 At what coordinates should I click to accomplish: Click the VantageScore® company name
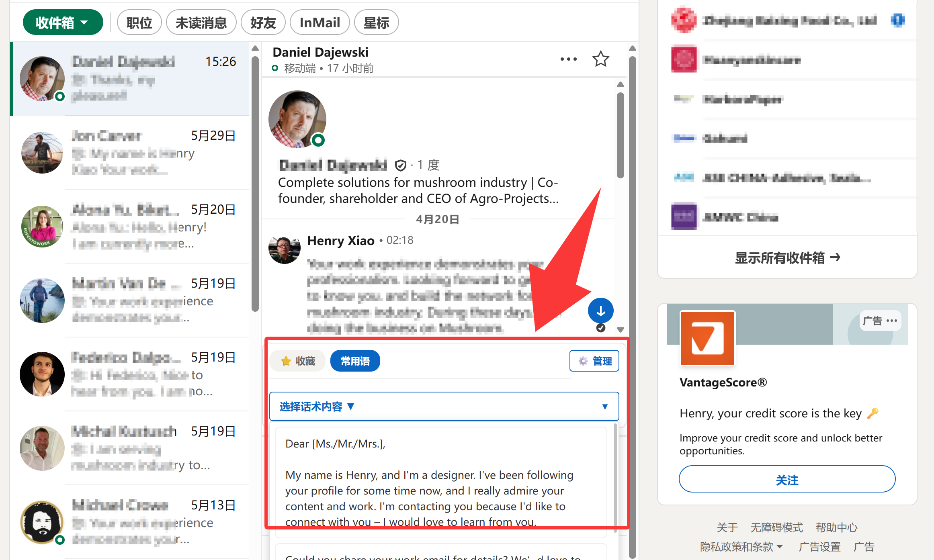tap(723, 382)
